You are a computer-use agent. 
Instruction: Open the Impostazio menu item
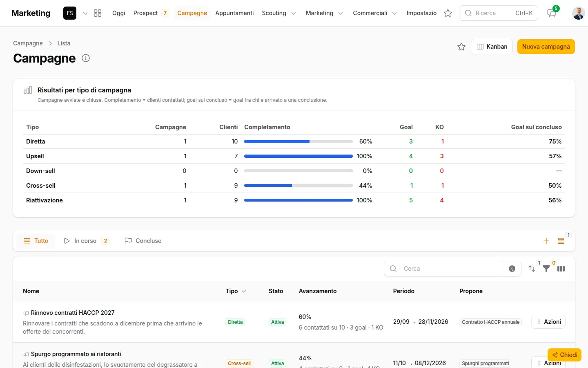421,13
